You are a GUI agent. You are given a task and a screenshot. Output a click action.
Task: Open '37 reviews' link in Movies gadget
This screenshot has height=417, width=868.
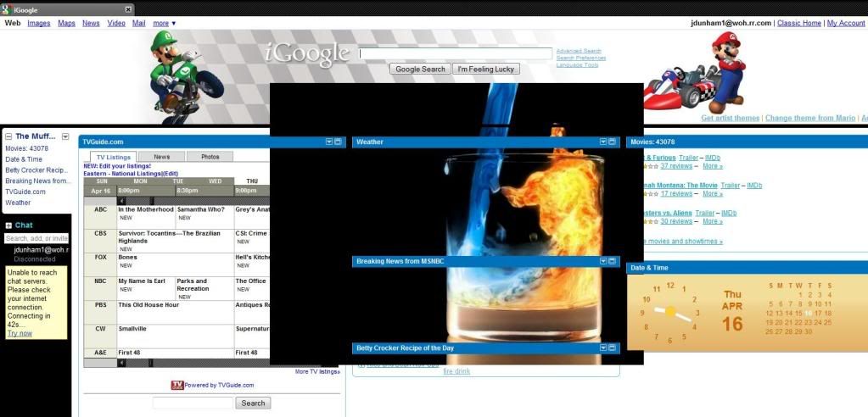pos(676,166)
